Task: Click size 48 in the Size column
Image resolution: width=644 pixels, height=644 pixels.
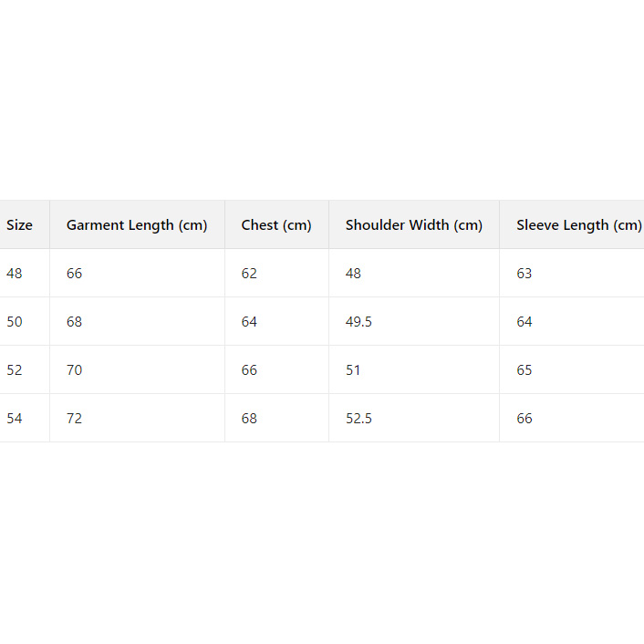Action: click(x=15, y=274)
